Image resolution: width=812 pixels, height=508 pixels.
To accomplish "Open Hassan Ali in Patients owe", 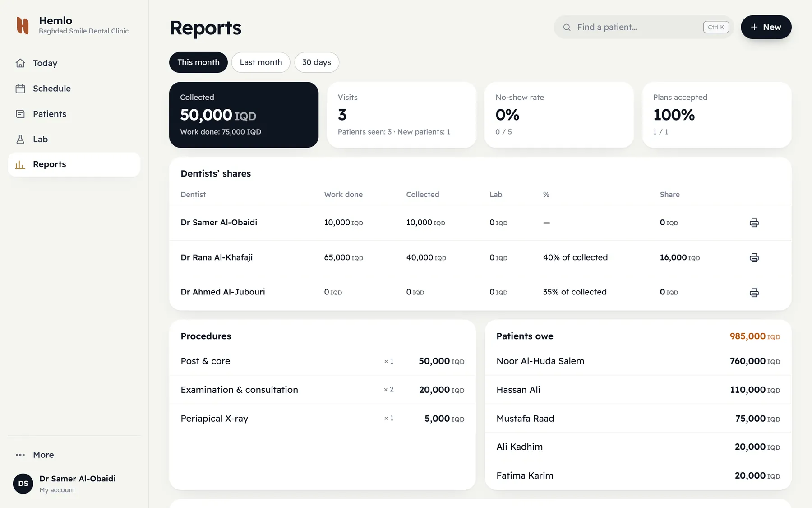I will coord(638,390).
